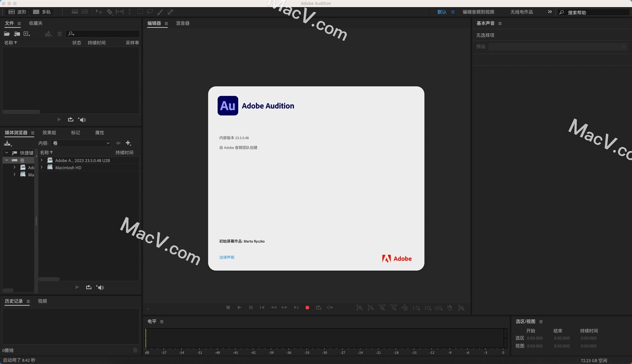
Task: Collapse the Volumes tree node
Action: (6, 160)
